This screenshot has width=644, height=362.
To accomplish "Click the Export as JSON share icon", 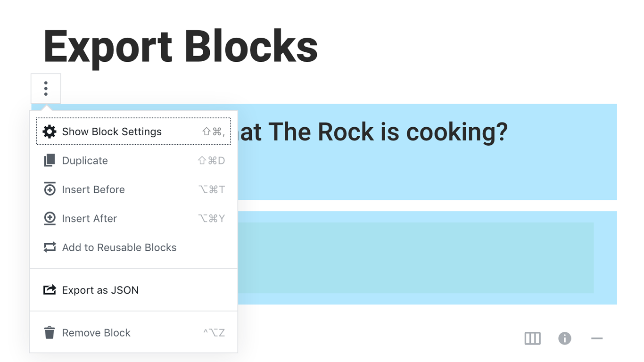I will click(x=50, y=290).
